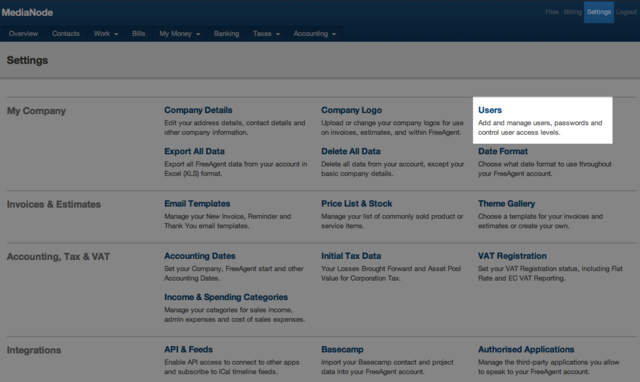Open the Accounting dropdown menu
The width and height of the screenshot is (640, 382).
315,34
